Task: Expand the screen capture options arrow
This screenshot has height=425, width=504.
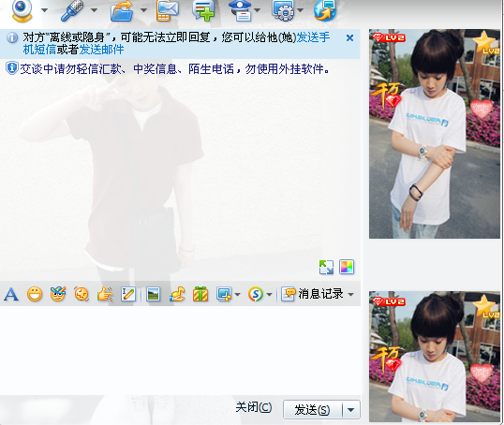Action: [x=237, y=294]
